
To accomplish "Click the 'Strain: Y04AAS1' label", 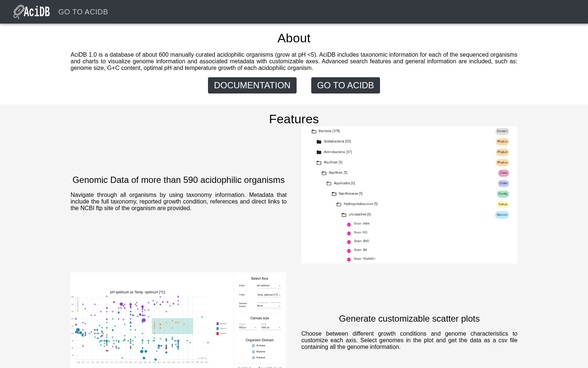I will 365,259.
